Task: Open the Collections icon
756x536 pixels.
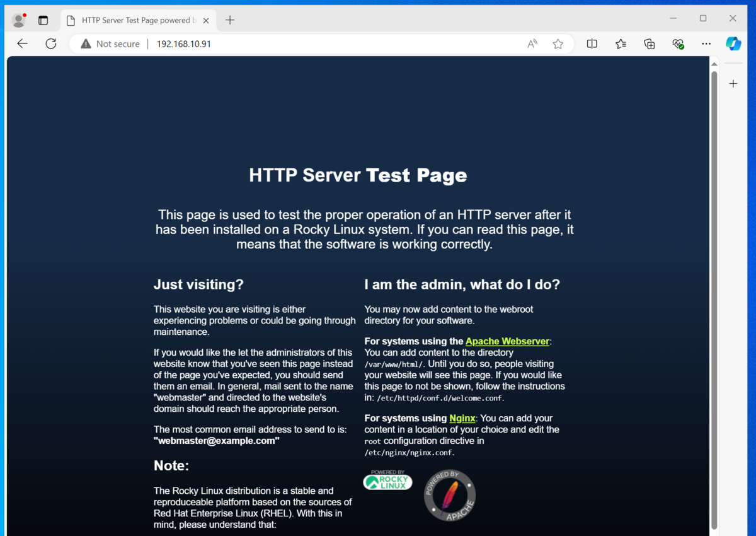Action: pos(649,44)
